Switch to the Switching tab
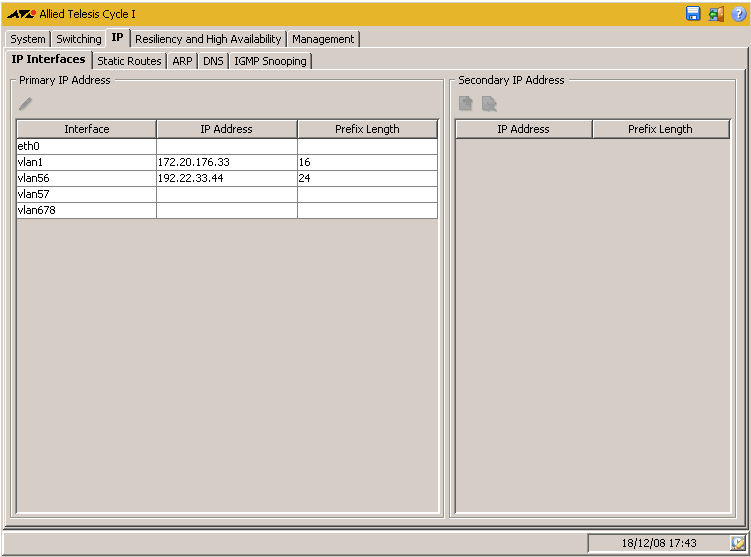 coord(79,39)
